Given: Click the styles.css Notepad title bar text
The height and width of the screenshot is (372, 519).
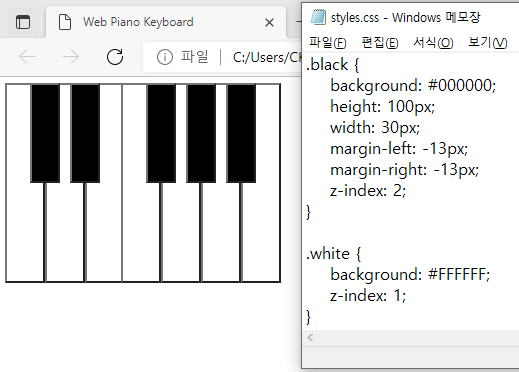Looking at the screenshot, I should (405, 17).
